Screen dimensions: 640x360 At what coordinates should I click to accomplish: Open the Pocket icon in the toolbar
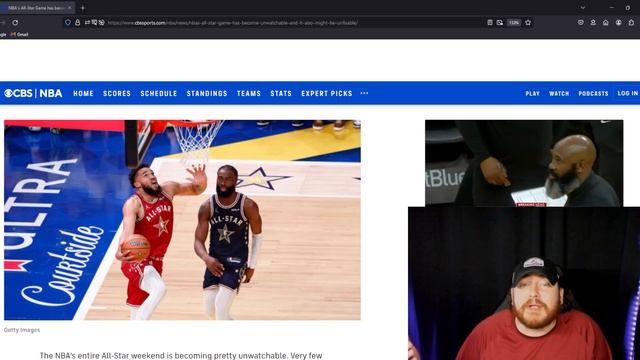pos(580,23)
